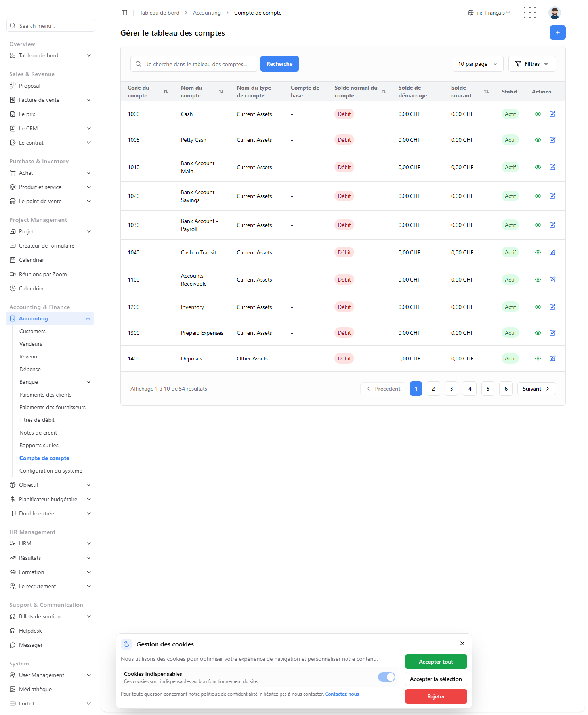Edit the Bank Account - Savings row

(552, 196)
